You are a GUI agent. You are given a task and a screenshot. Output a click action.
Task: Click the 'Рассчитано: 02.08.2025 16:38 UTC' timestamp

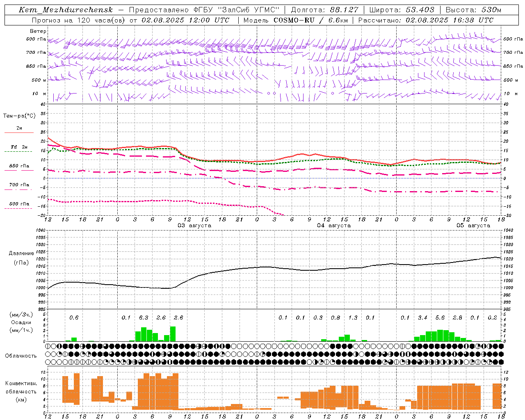426,20
